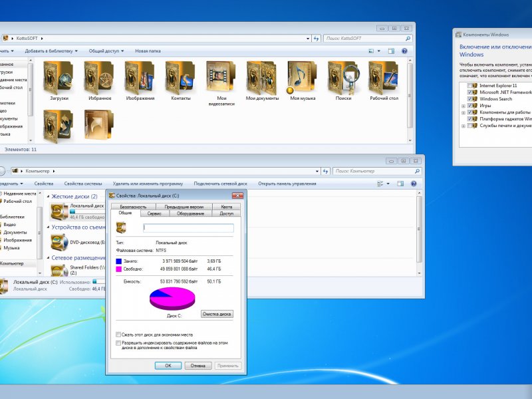
Task: Toggle preview pane icon in KottoSOFT window
Action: pyautogui.click(x=391, y=51)
